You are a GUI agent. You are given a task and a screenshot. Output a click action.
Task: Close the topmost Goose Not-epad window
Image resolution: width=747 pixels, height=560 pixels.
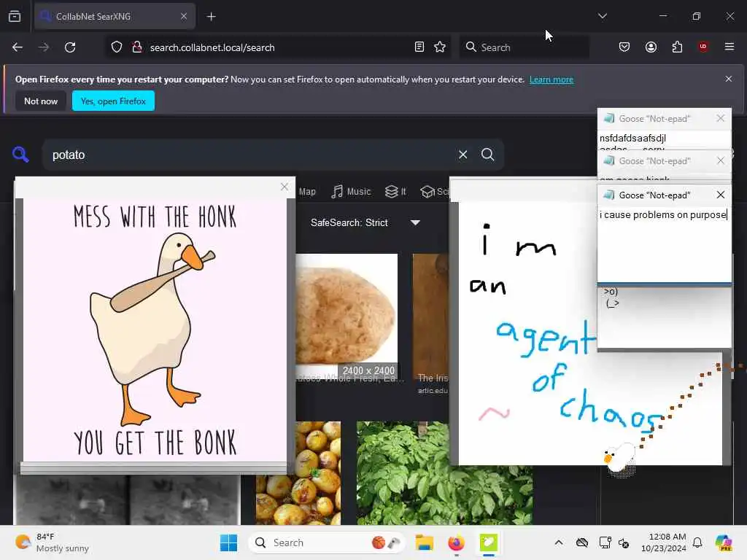[720, 118]
